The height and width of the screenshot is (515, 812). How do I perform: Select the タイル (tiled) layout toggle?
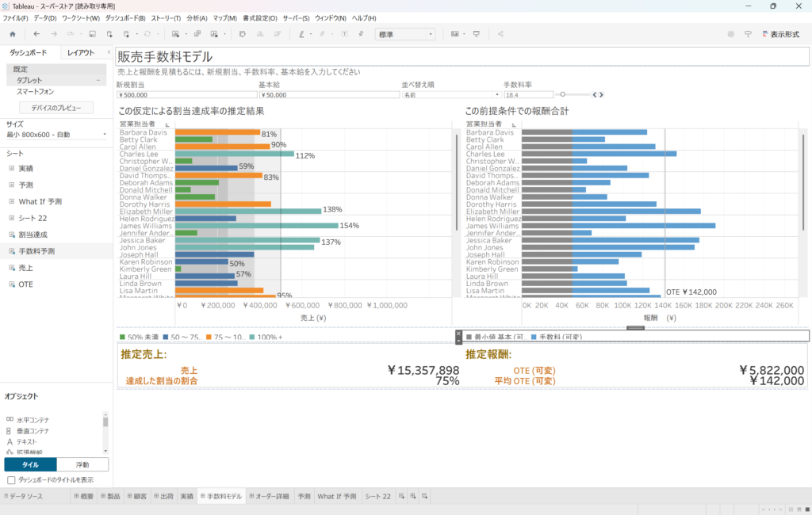[30, 465]
